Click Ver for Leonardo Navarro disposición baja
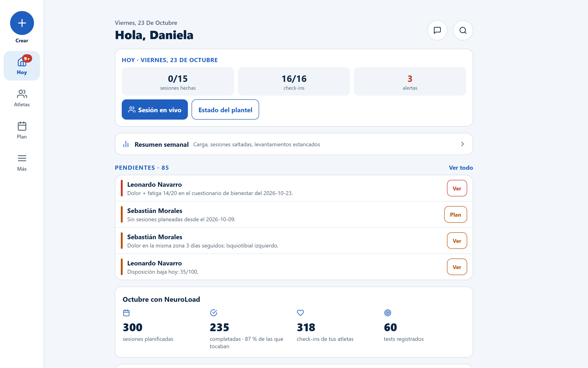The width and height of the screenshot is (588, 368). point(457,267)
